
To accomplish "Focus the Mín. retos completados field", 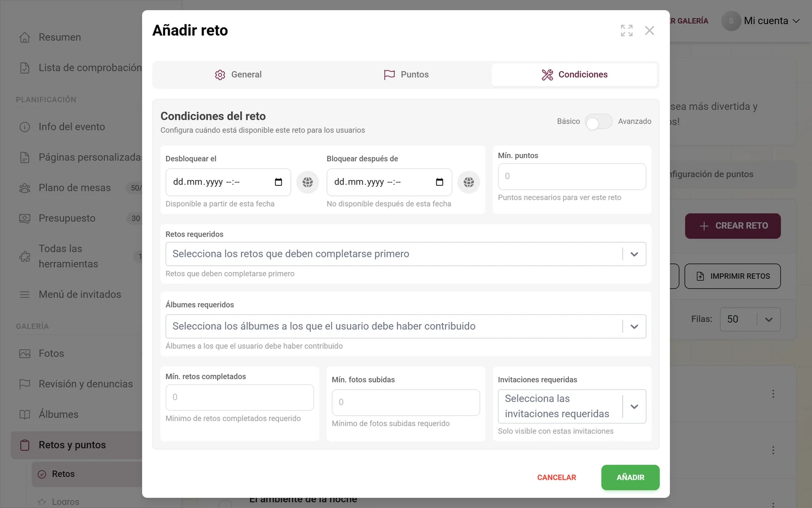I will click(x=240, y=397).
